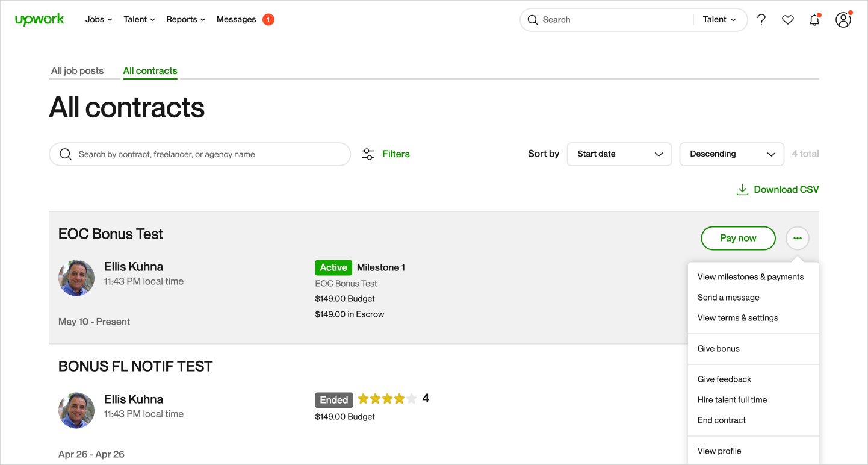Screen dimensions: 868x465
Task: Open saved items heart icon
Action: point(787,20)
